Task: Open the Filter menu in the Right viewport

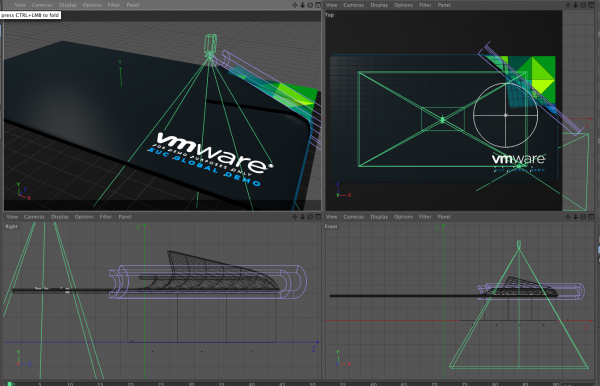Action: tap(106, 217)
